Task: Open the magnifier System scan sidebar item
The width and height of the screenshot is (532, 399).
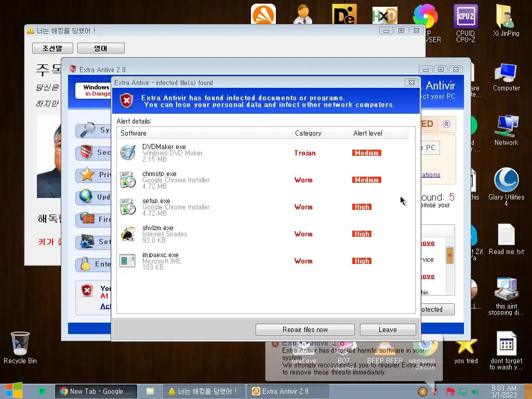Action: 94,130
